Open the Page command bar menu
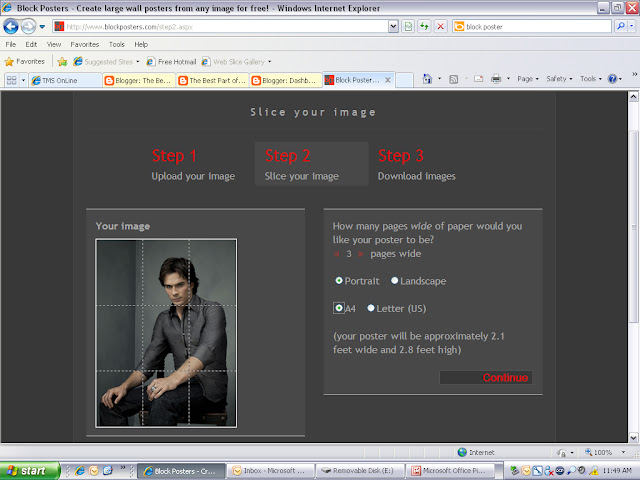 (528, 79)
